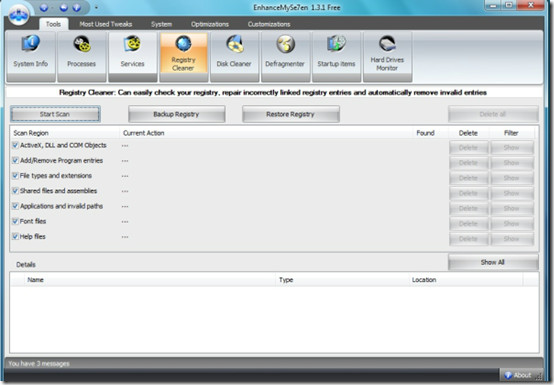This screenshot has height=385, width=554.
Task: Click the Show All button
Action: click(493, 262)
